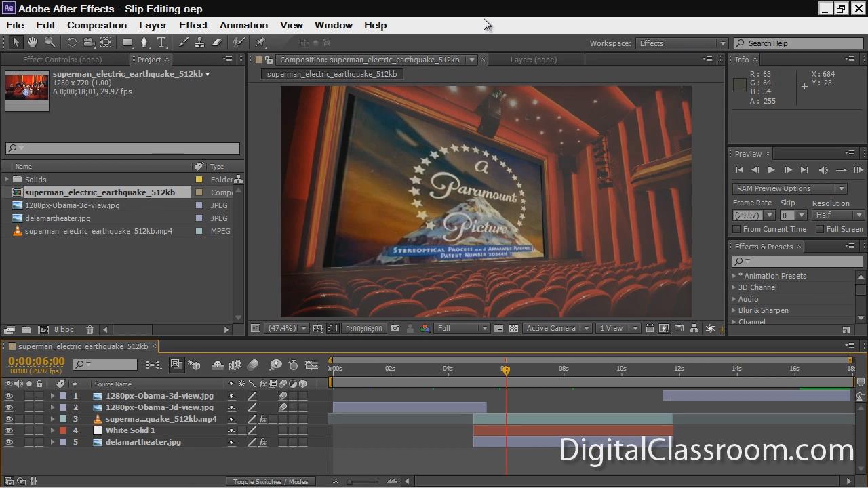Hide the superman mp4 layer 3
Image resolution: width=868 pixels, height=488 pixels.
[x=9, y=419]
